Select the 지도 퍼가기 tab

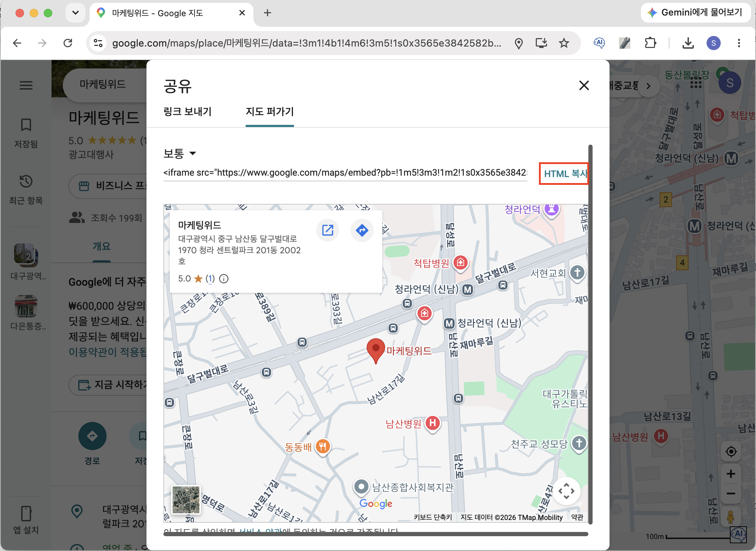pyautogui.click(x=270, y=111)
